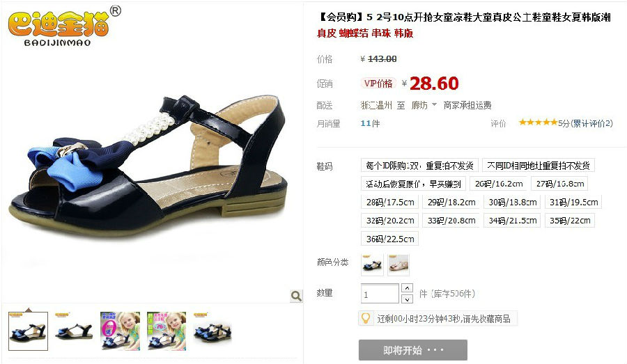Select shoe size 36码/22.5cm
The width and height of the screenshot is (627, 364).
point(390,239)
